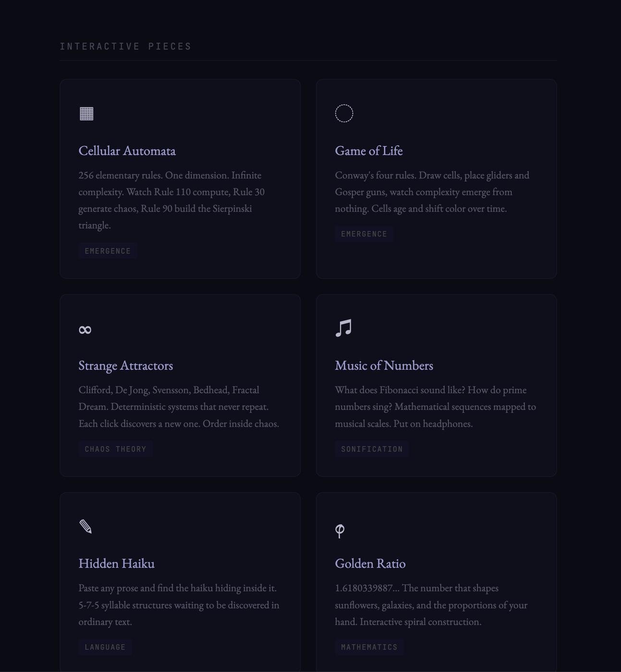Click the Cellular Automata grid icon

point(86,114)
